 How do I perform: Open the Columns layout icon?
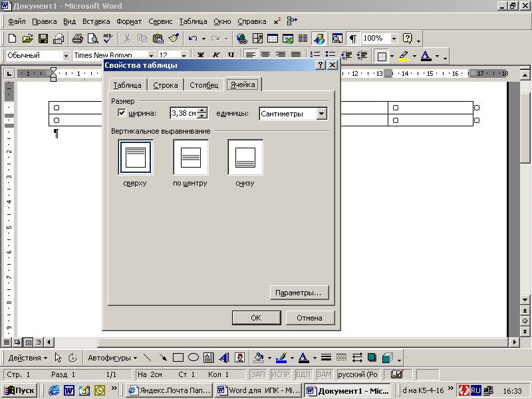point(303,39)
